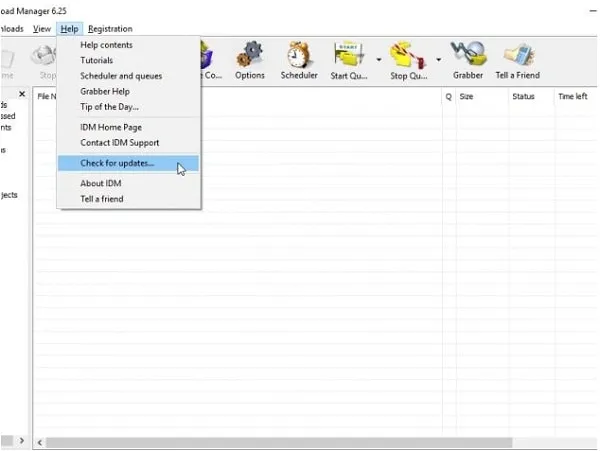Select IDM Home Page from menu
The width and height of the screenshot is (600, 451).
[x=113, y=127]
